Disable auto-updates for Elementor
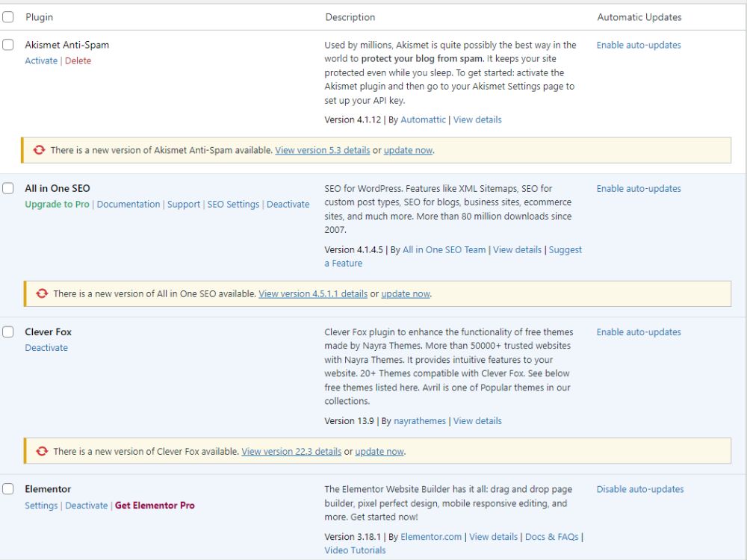The height and width of the screenshot is (560, 747). [x=640, y=489]
